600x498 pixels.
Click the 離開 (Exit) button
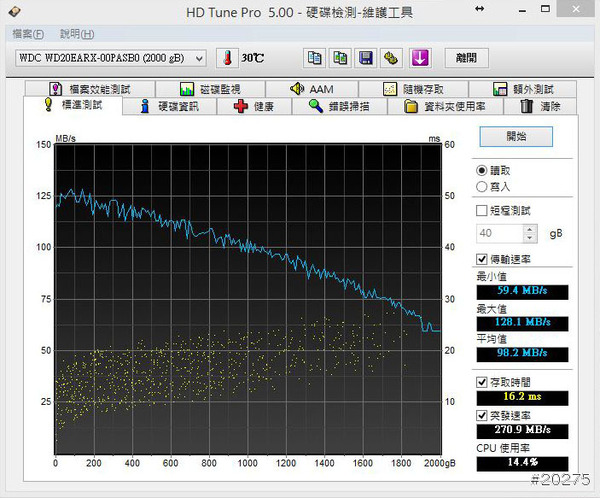tap(466, 57)
